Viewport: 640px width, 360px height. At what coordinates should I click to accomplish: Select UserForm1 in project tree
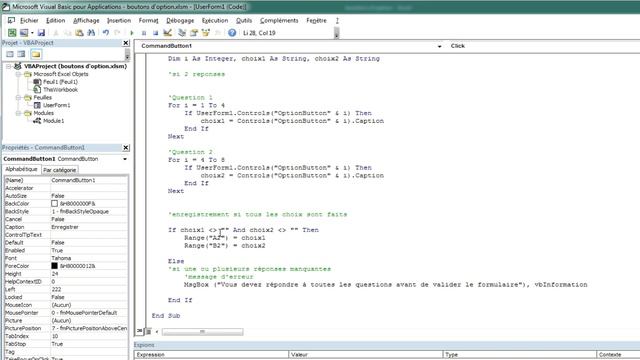[56, 105]
